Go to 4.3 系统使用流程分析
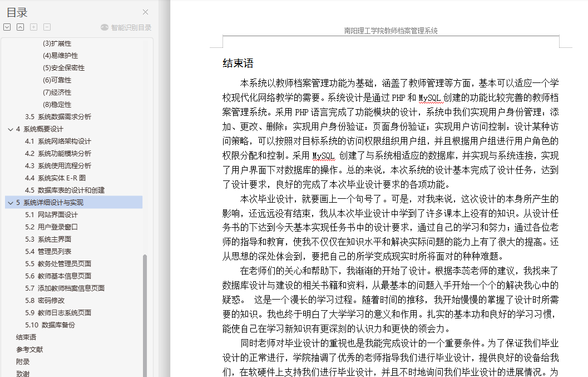 (x=58, y=166)
